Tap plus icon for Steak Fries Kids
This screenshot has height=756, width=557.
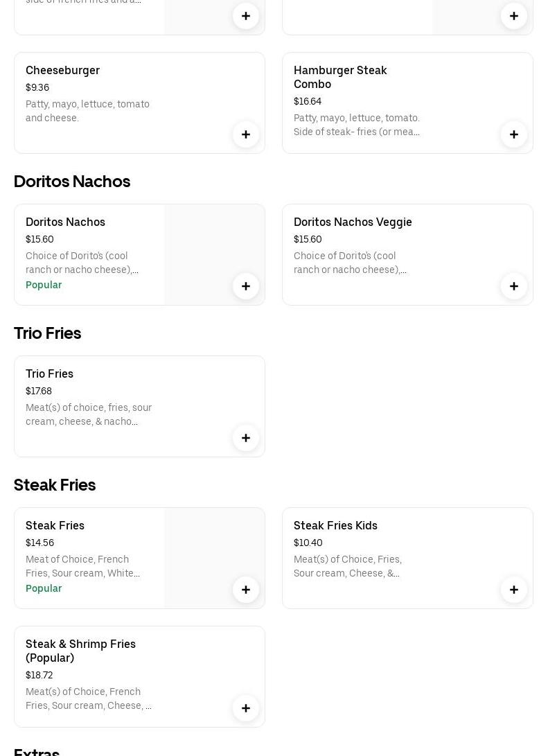coord(514,590)
